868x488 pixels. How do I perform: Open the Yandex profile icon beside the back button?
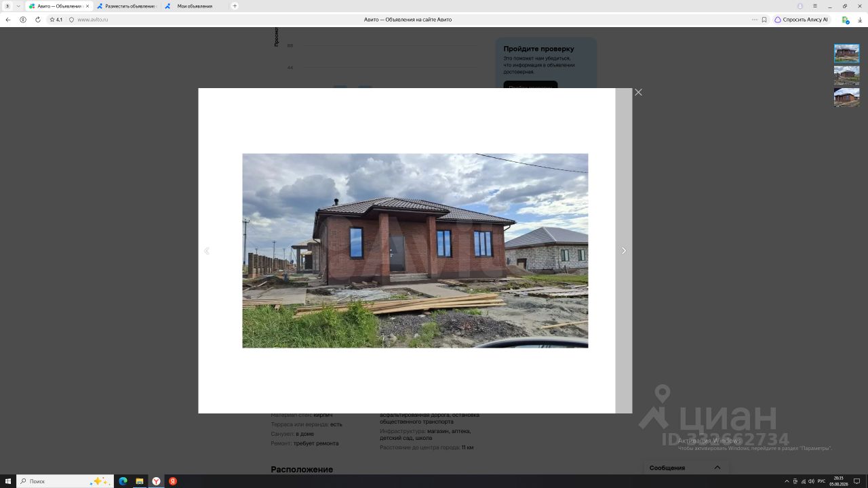(x=23, y=20)
